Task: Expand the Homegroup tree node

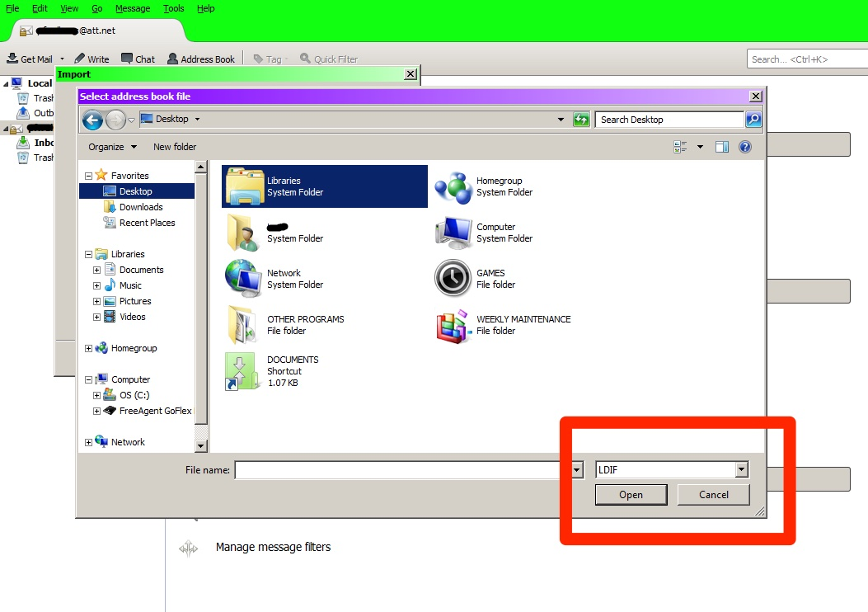Action: [x=88, y=348]
